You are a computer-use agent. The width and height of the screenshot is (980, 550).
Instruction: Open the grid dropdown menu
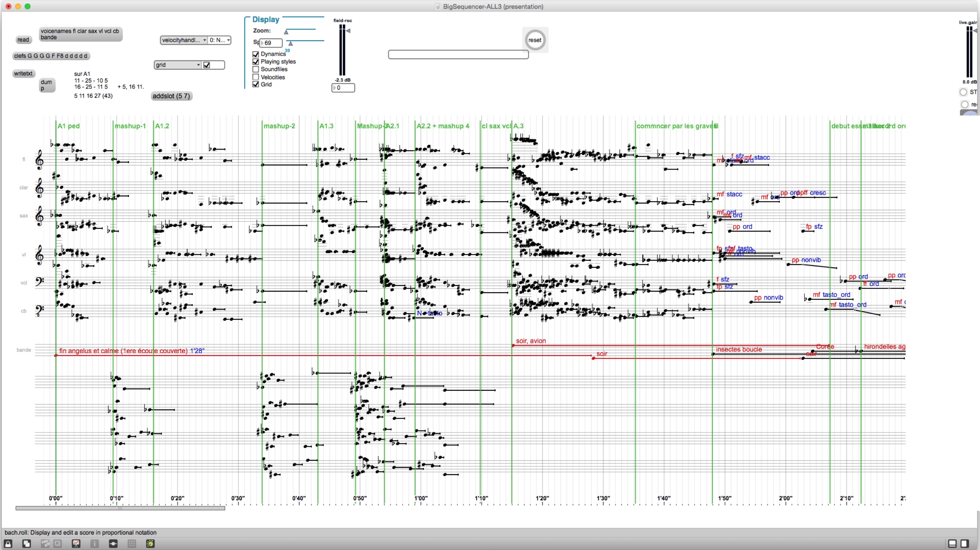pos(178,65)
